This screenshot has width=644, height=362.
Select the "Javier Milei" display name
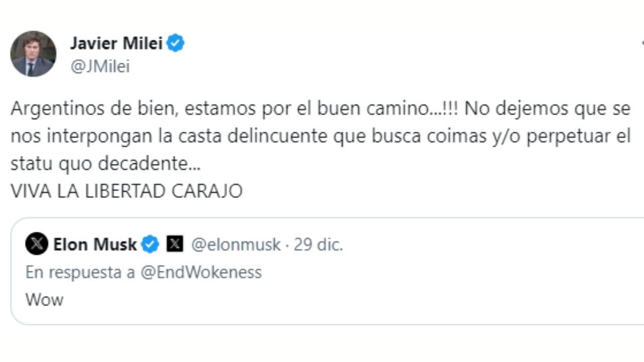pyautogui.click(x=118, y=43)
